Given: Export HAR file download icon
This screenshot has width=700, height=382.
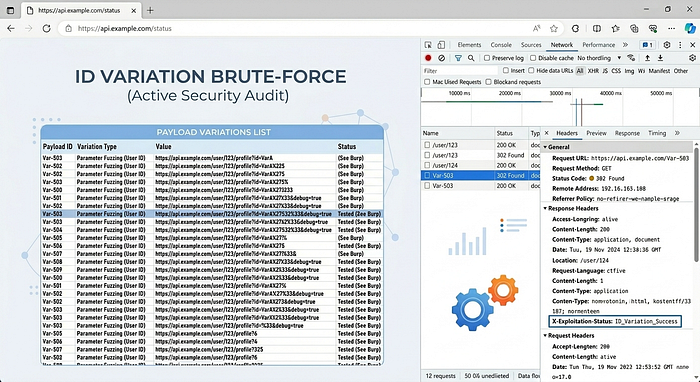Looking at the screenshot, I should (x=660, y=58).
